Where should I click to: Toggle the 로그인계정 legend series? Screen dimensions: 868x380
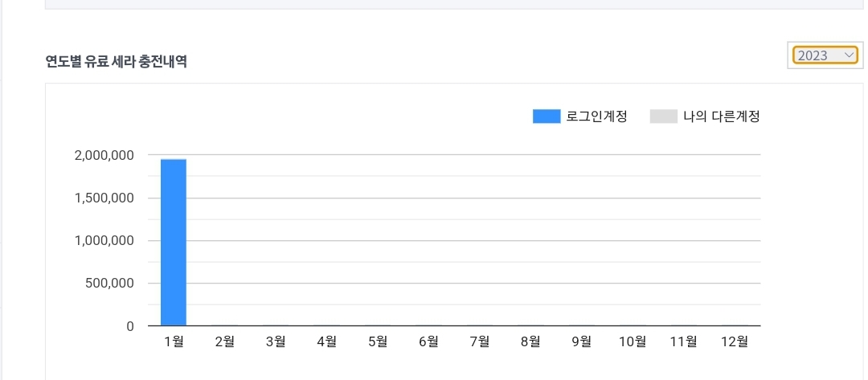click(579, 116)
